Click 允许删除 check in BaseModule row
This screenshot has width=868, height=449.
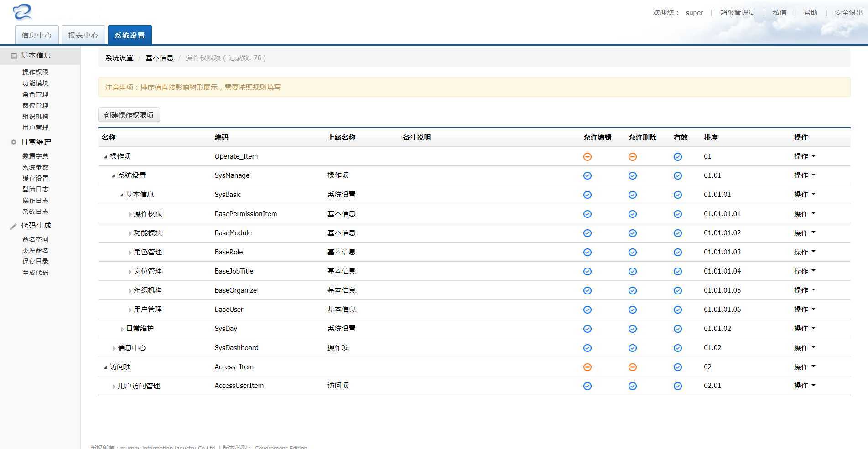[x=633, y=233]
